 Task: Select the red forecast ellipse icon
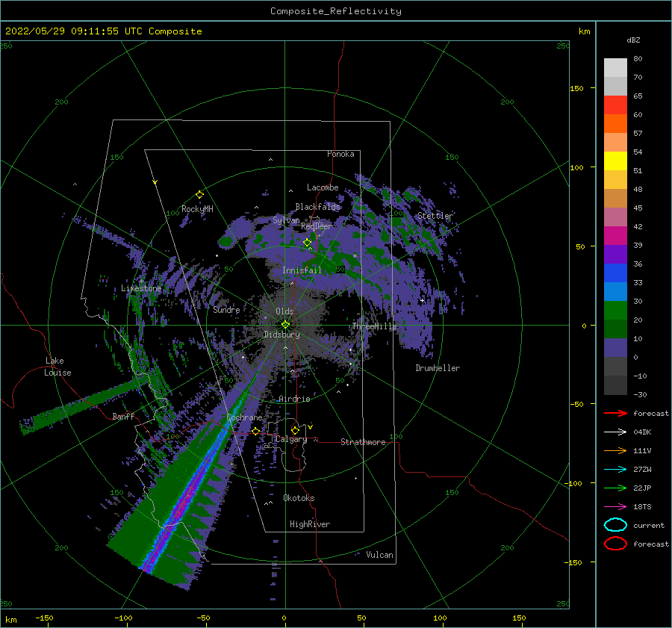point(615,544)
